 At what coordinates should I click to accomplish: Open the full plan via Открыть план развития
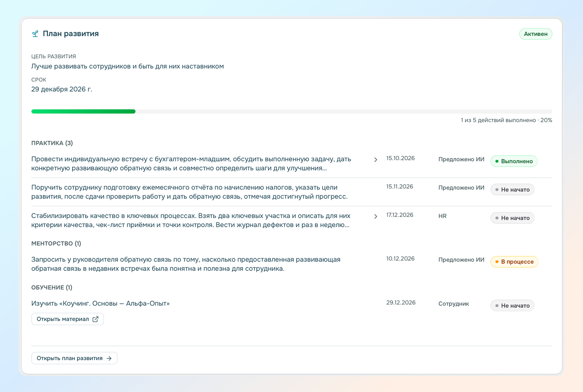point(74,358)
